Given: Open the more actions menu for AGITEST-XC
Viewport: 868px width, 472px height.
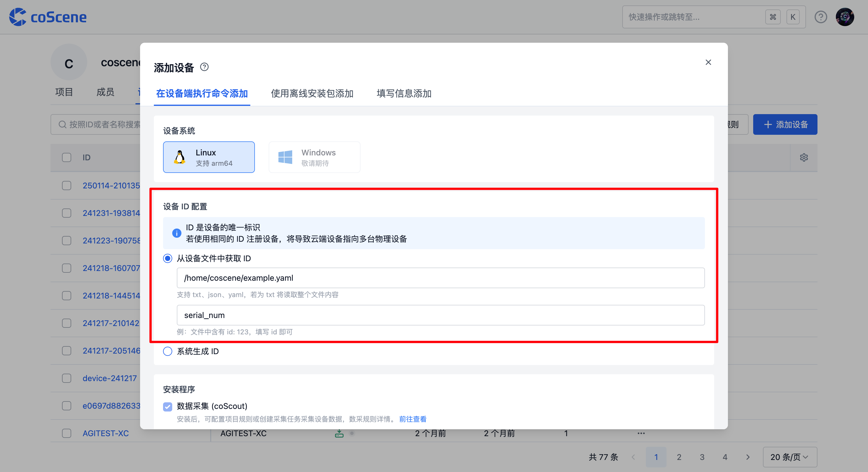Looking at the screenshot, I should (641, 433).
